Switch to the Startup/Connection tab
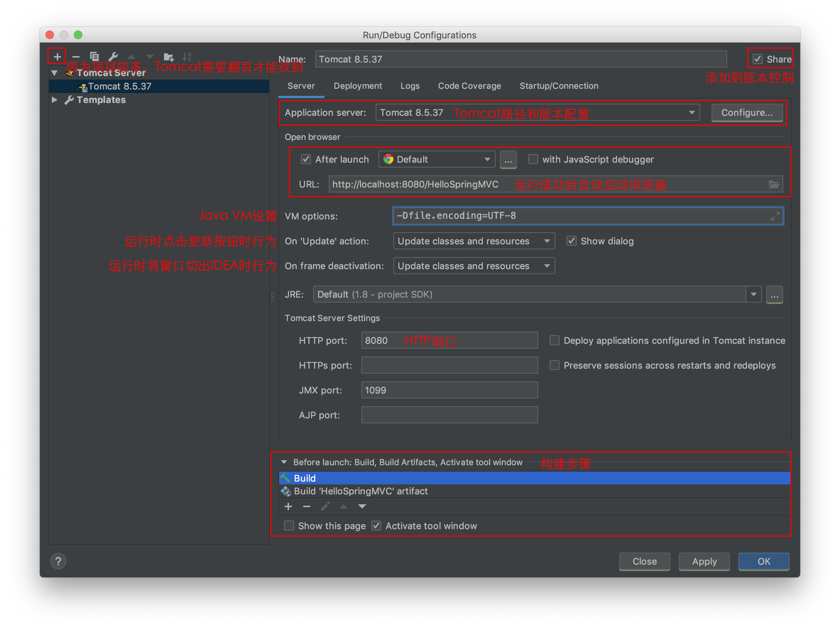Viewport: 840px width, 630px height. pos(558,86)
